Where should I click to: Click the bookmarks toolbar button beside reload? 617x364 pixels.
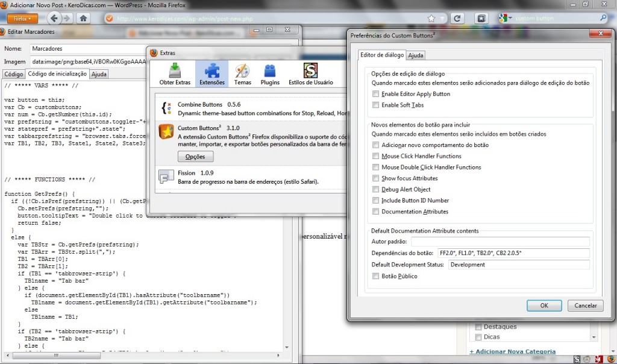click(481, 18)
